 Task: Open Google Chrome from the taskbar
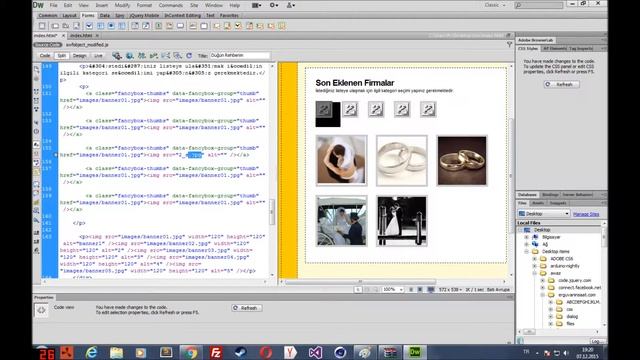pos(190,352)
